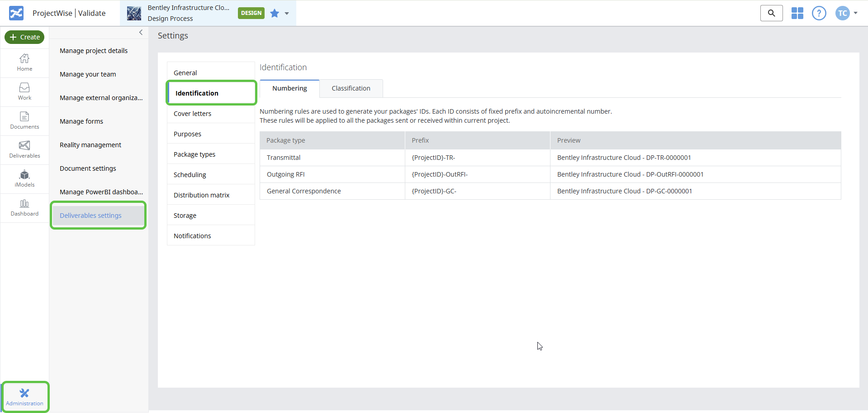Select the Transmittal package type row

tap(284, 158)
